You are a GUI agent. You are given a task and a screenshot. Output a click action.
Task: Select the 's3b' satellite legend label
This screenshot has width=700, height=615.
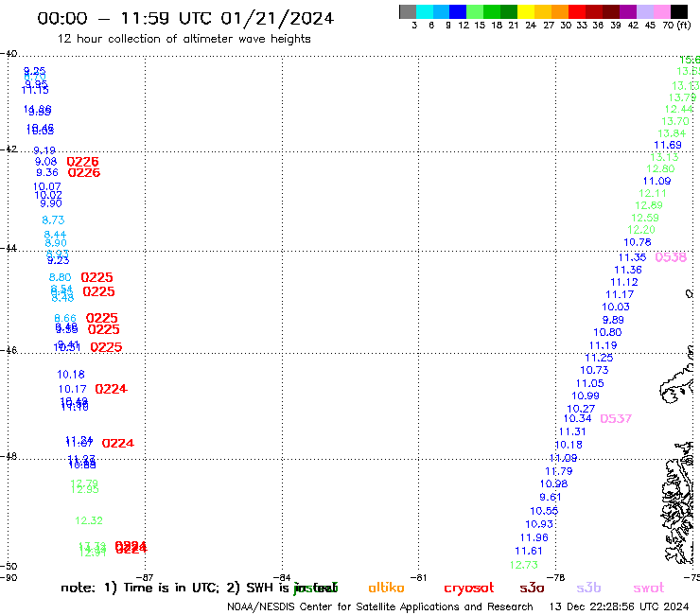click(588, 588)
